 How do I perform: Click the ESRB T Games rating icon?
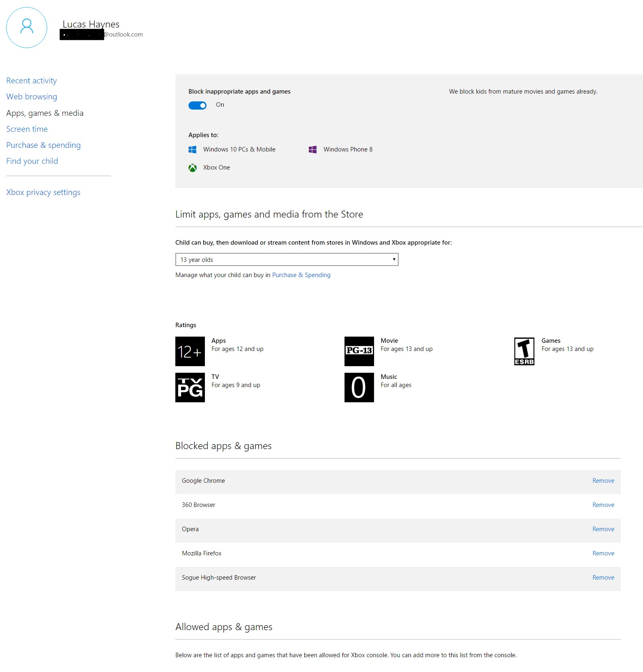pos(524,351)
